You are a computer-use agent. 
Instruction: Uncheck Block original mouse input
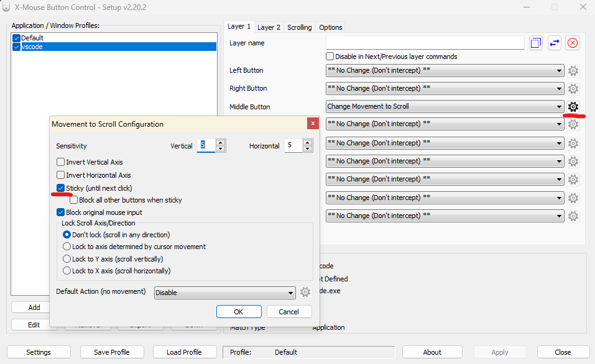pyautogui.click(x=61, y=211)
